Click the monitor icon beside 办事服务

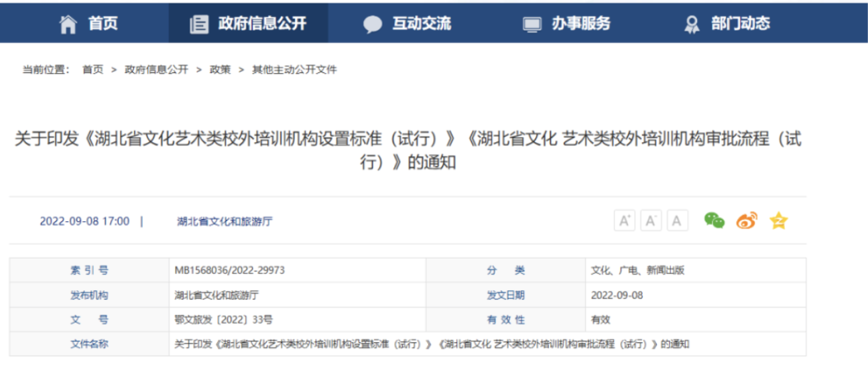(x=532, y=25)
